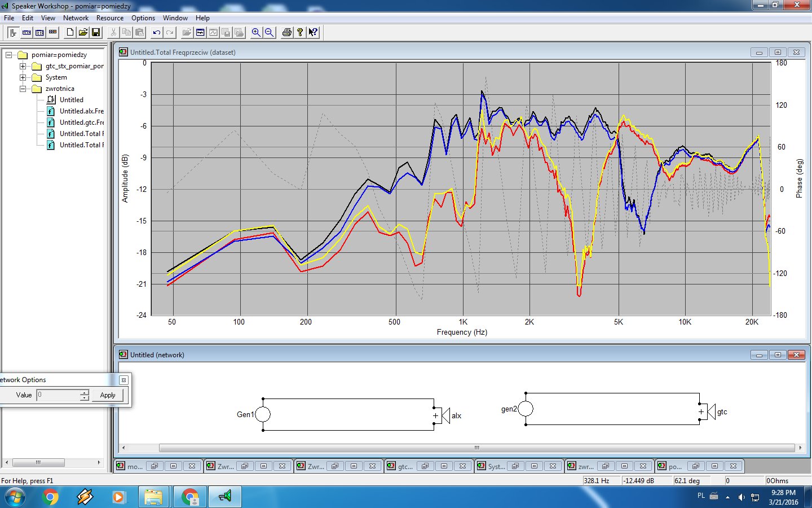Click the Copy icon in toolbar
This screenshot has height=508, width=812.
coord(126,32)
